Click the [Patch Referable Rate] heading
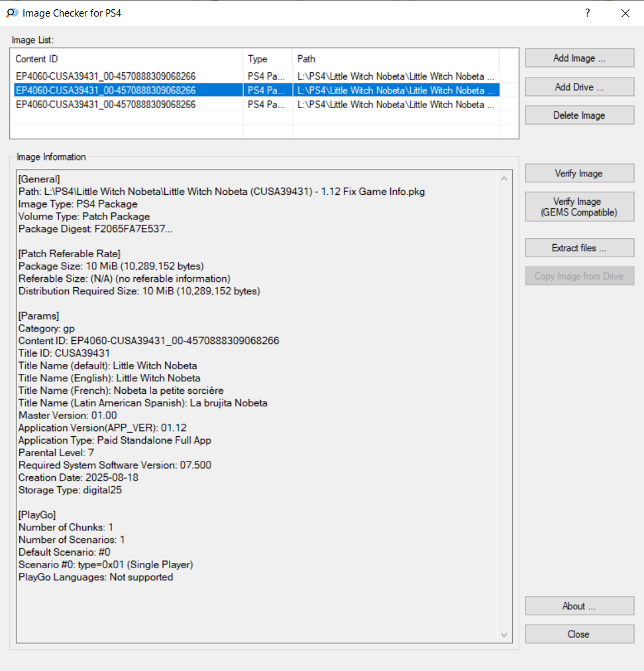This screenshot has width=644, height=671. coord(70,254)
